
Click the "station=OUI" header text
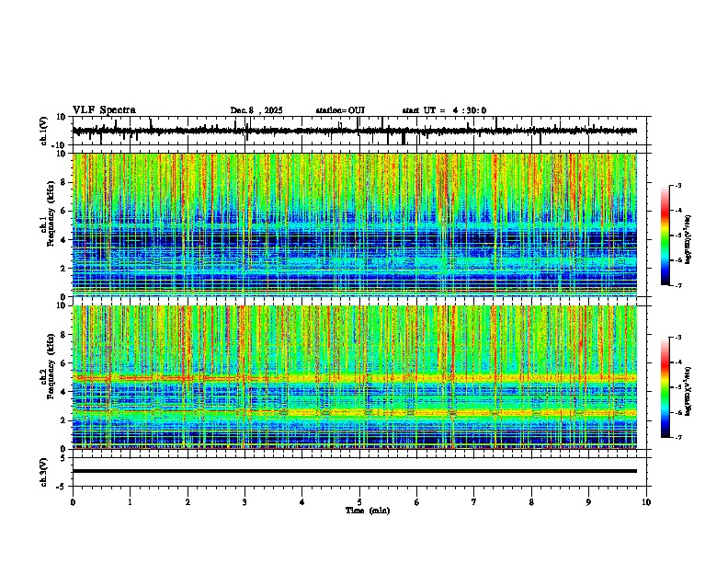340,110
